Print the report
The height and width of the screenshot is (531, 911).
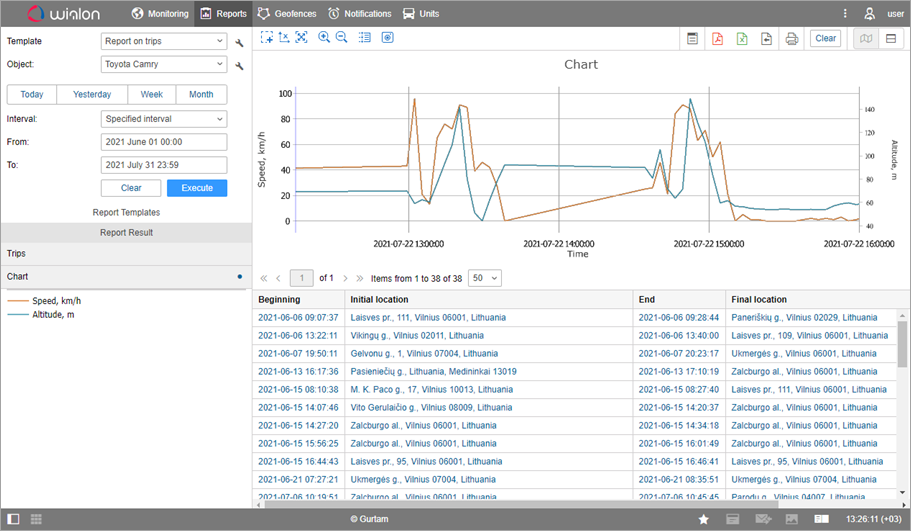point(792,39)
